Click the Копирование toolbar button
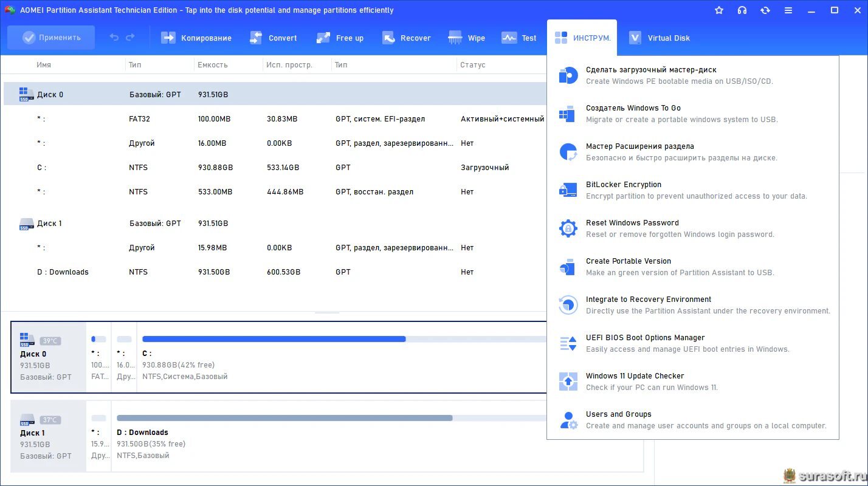The height and width of the screenshot is (486, 868). (196, 38)
